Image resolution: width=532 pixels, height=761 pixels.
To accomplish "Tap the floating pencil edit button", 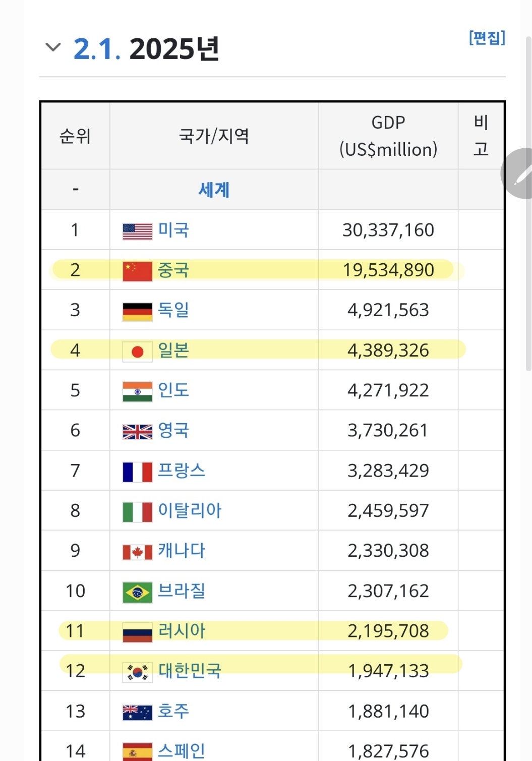I will click(x=518, y=173).
